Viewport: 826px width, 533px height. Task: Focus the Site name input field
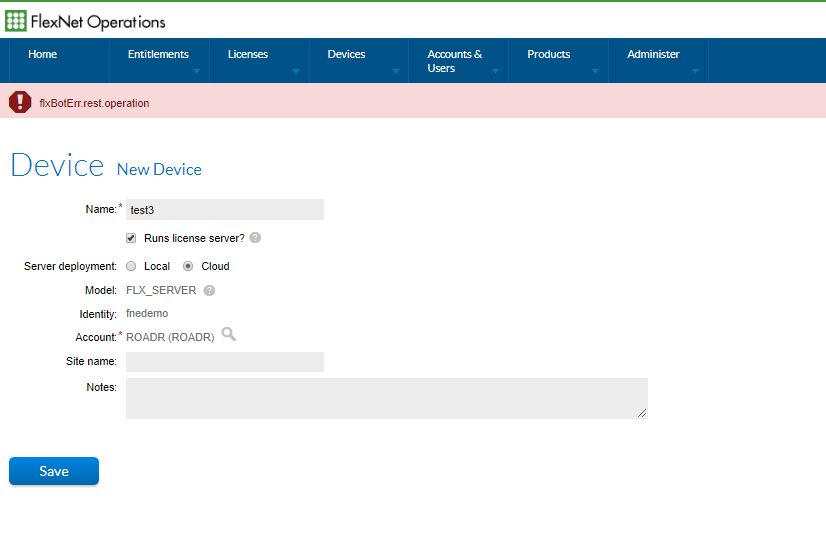point(225,362)
